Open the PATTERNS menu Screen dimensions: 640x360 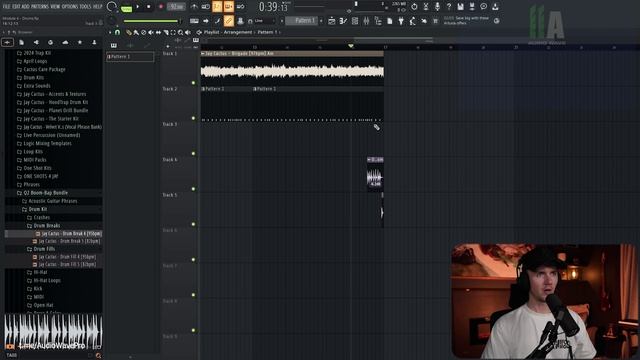click(40, 7)
